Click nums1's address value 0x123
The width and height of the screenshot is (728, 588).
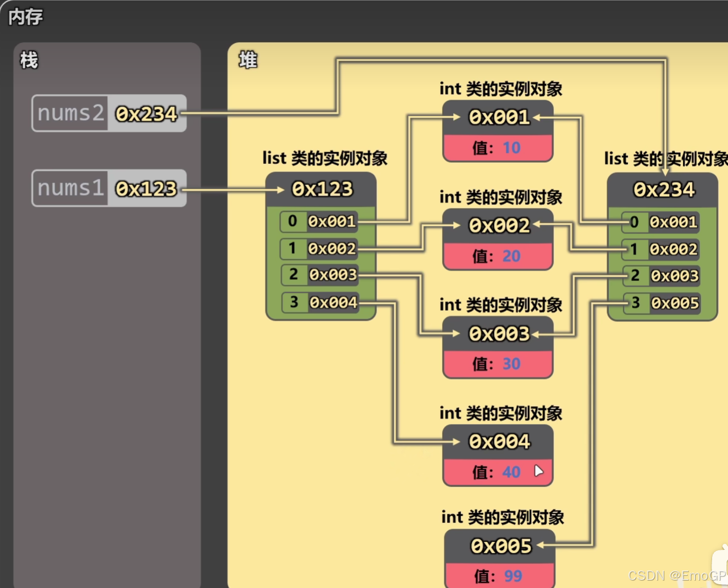coord(147,188)
